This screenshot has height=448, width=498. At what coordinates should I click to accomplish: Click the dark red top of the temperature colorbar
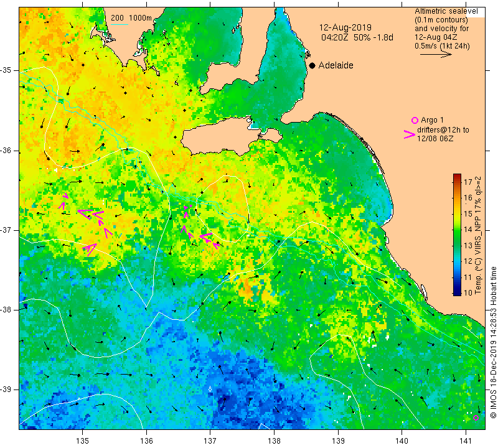pyautogui.click(x=457, y=176)
